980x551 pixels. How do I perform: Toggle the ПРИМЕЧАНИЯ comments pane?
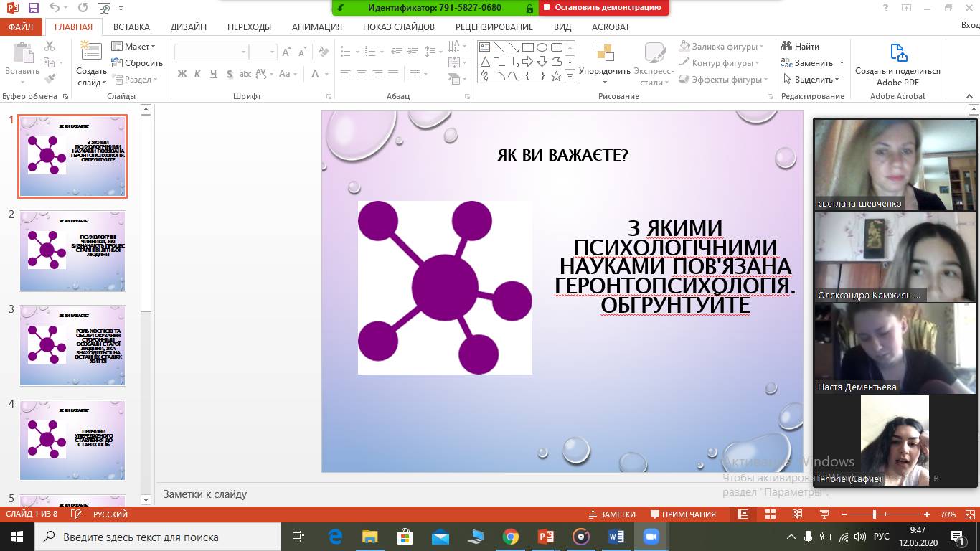(683, 514)
